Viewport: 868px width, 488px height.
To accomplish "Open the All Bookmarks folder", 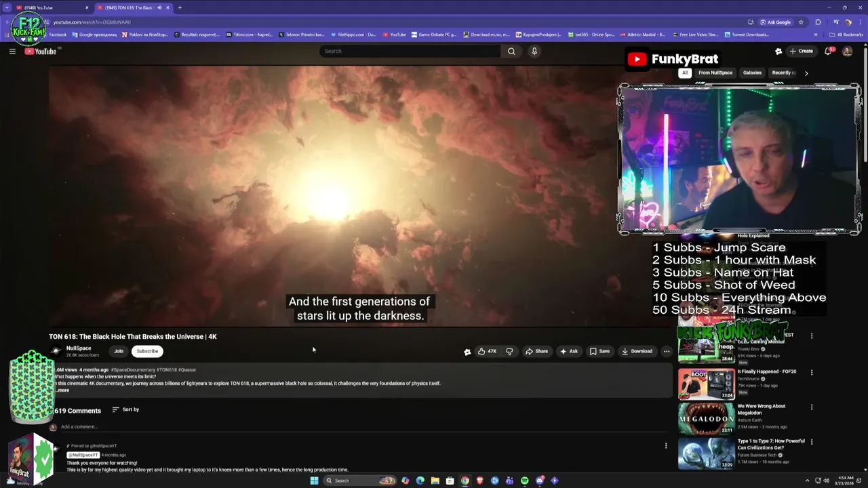I will tap(846, 35).
